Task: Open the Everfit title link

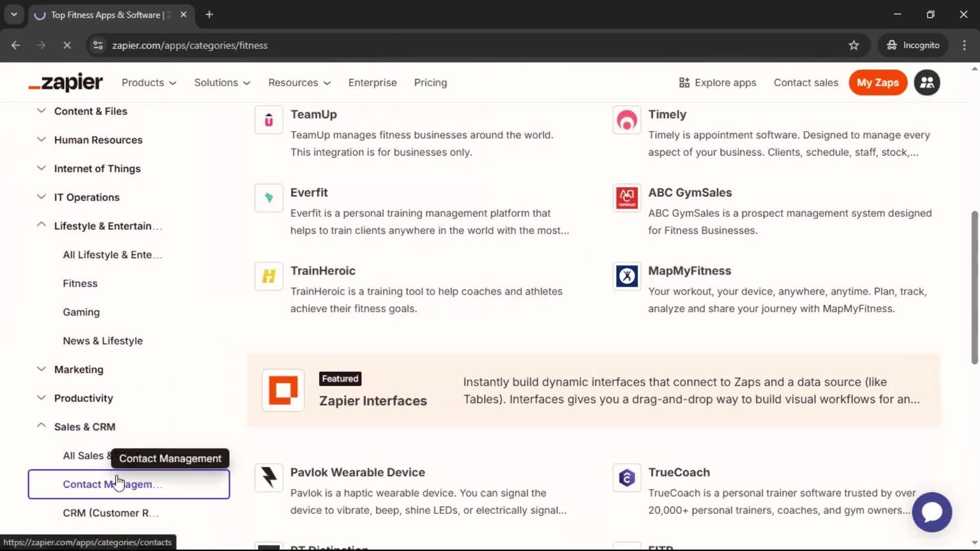Action: coord(309,192)
